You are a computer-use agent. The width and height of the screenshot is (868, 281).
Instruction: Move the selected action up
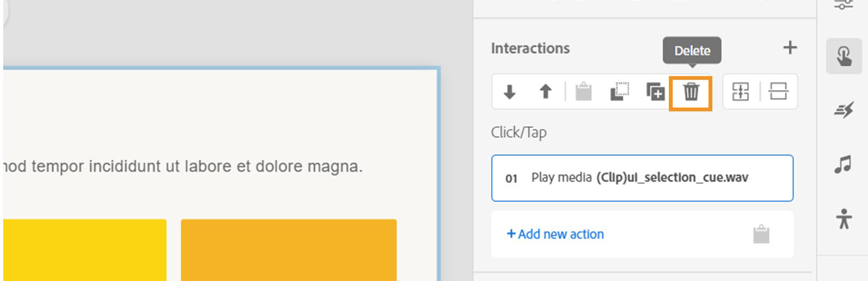545,92
